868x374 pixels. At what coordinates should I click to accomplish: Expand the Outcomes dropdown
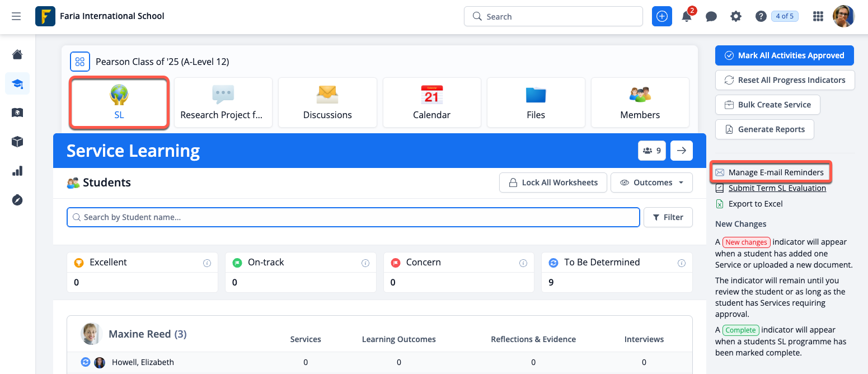pos(651,183)
